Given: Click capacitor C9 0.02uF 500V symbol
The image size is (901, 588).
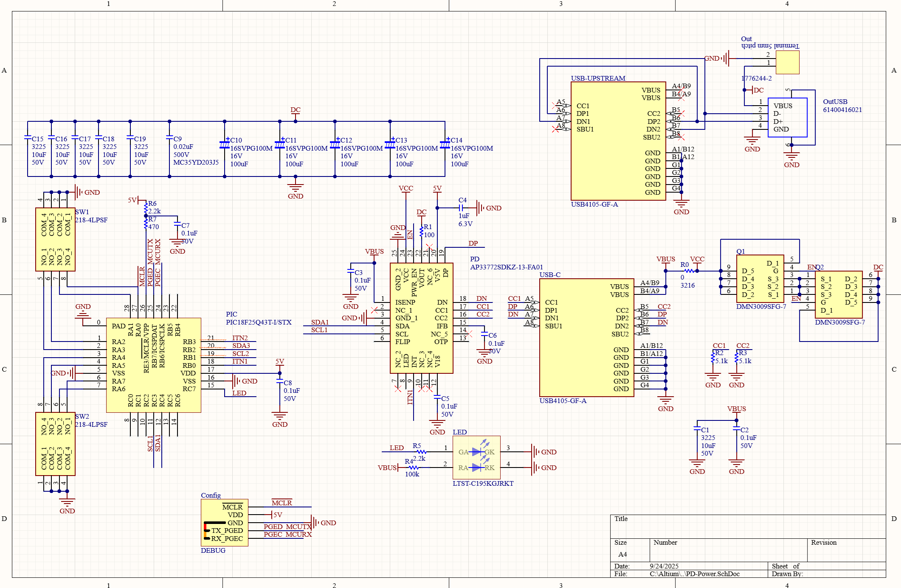Looking at the screenshot, I should tap(169, 137).
